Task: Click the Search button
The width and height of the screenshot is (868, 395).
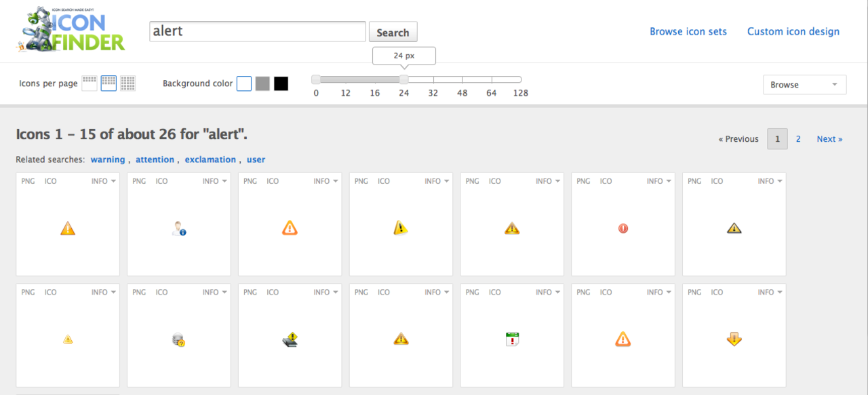Action: 393,31
